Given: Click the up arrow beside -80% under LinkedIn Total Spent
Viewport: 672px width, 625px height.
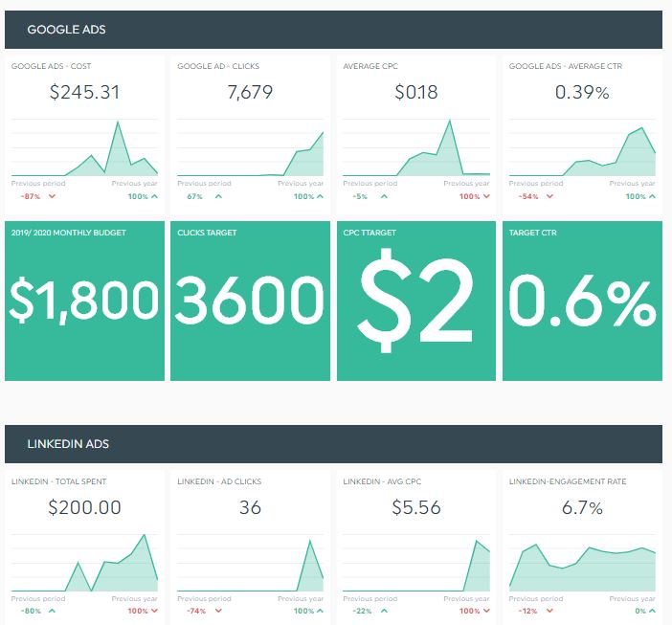Looking at the screenshot, I should 52,611.
